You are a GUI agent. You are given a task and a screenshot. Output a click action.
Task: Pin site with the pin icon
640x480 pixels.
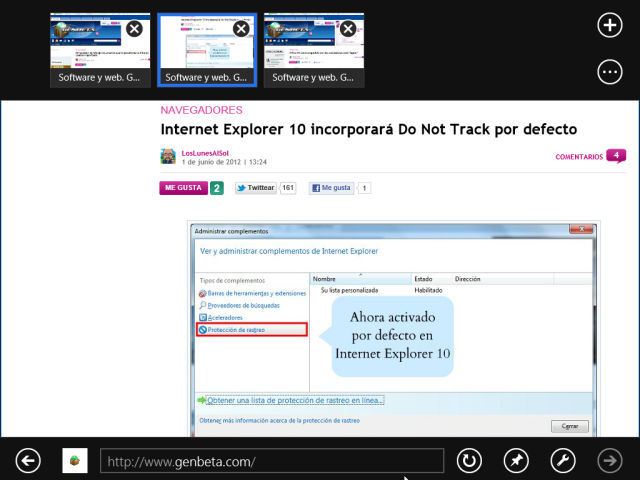pyautogui.click(x=516, y=461)
